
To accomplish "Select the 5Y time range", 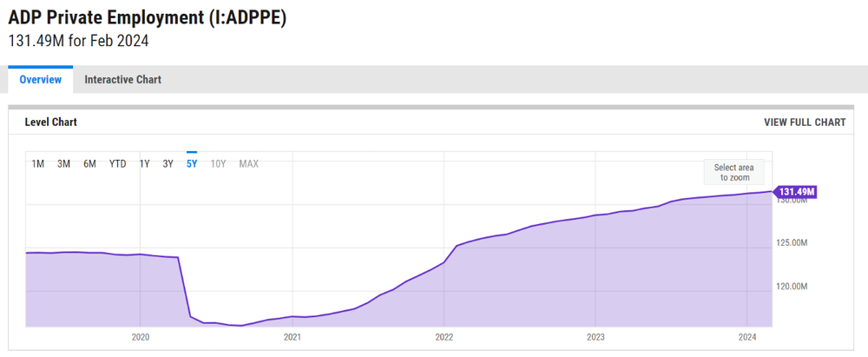I will tap(192, 164).
